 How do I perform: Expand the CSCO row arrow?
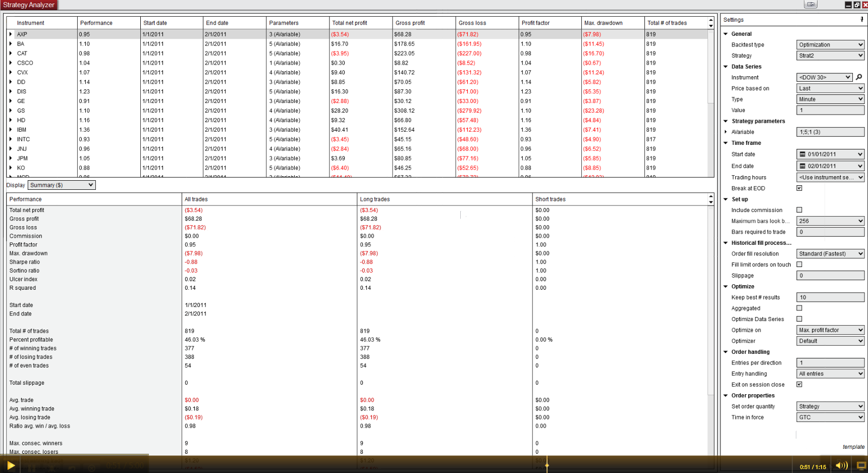pos(11,63)
